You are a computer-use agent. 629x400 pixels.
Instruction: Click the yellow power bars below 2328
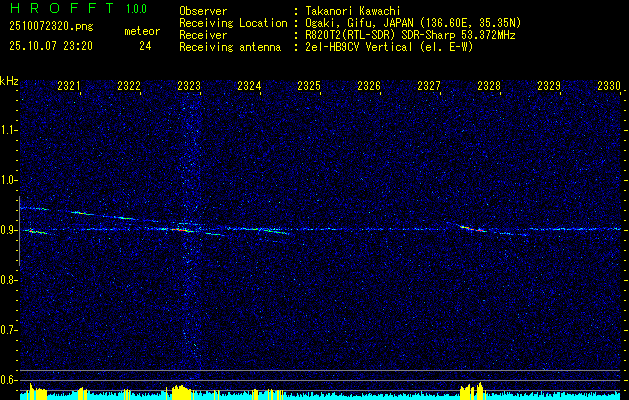pyautogui.click(x=473, y=391)
